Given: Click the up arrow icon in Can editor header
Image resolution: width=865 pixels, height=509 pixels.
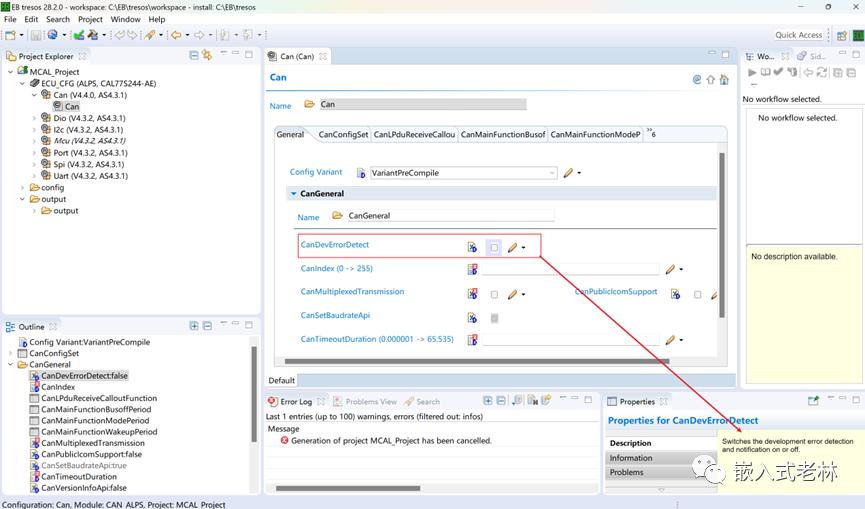Looking at the screenshot, I should [711, 79].
